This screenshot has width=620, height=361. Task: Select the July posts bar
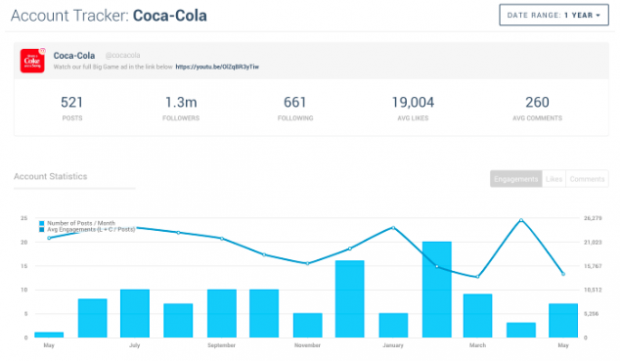pos(135,313)
